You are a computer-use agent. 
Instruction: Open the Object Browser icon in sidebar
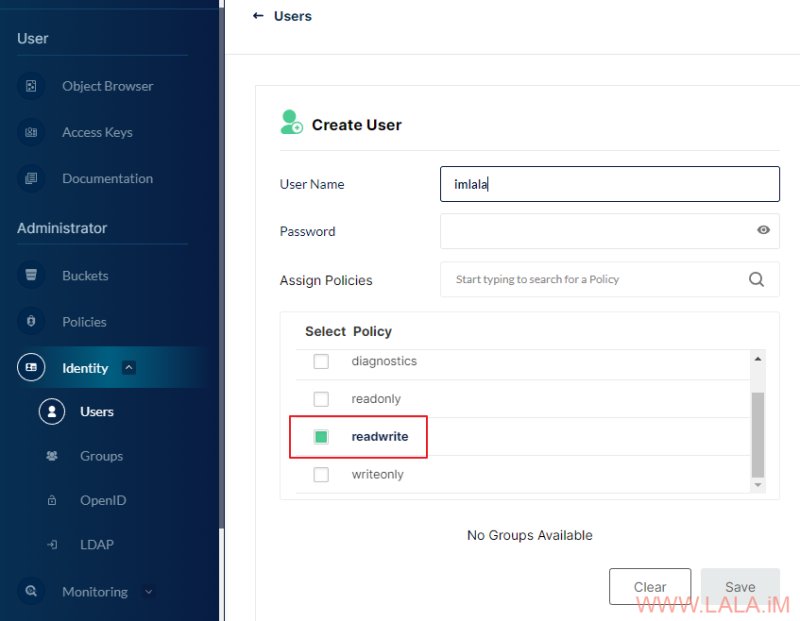coord(31,86)
